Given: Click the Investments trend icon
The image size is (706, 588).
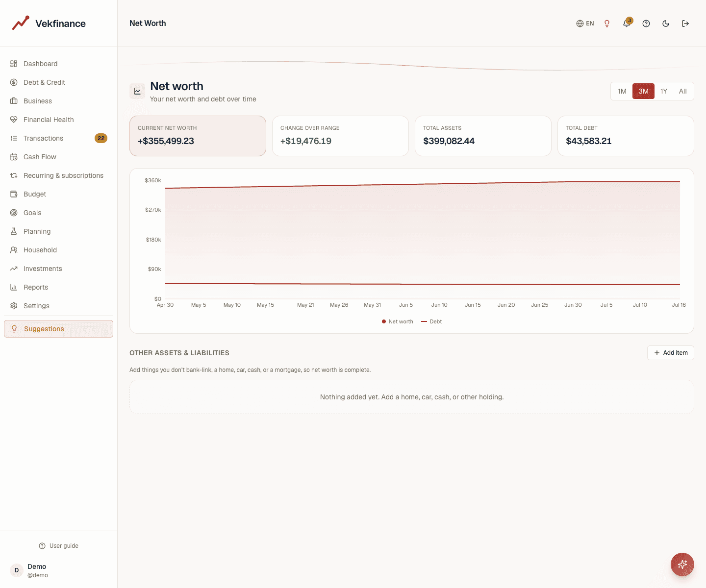Looking at the screenshot, I should (x=14, y=269).
